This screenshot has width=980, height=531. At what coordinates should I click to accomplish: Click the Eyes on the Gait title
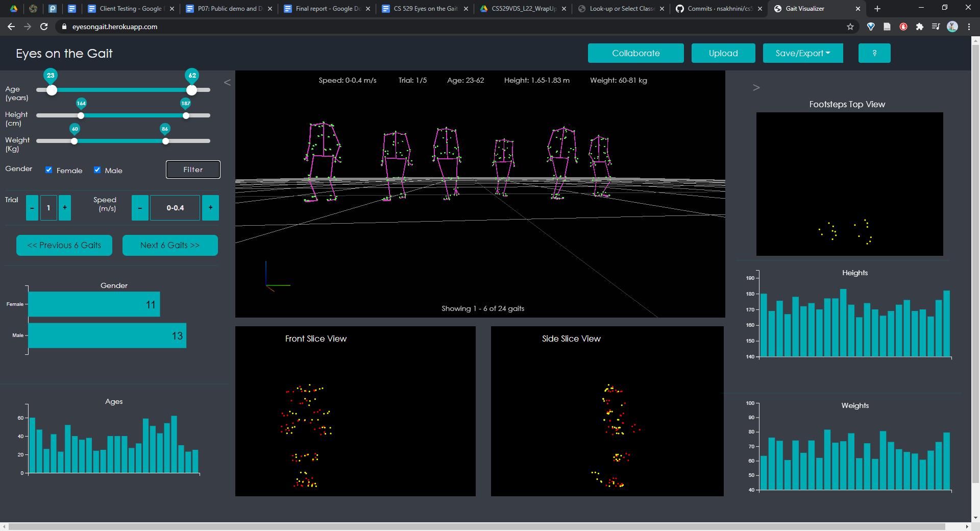[64, 54]
